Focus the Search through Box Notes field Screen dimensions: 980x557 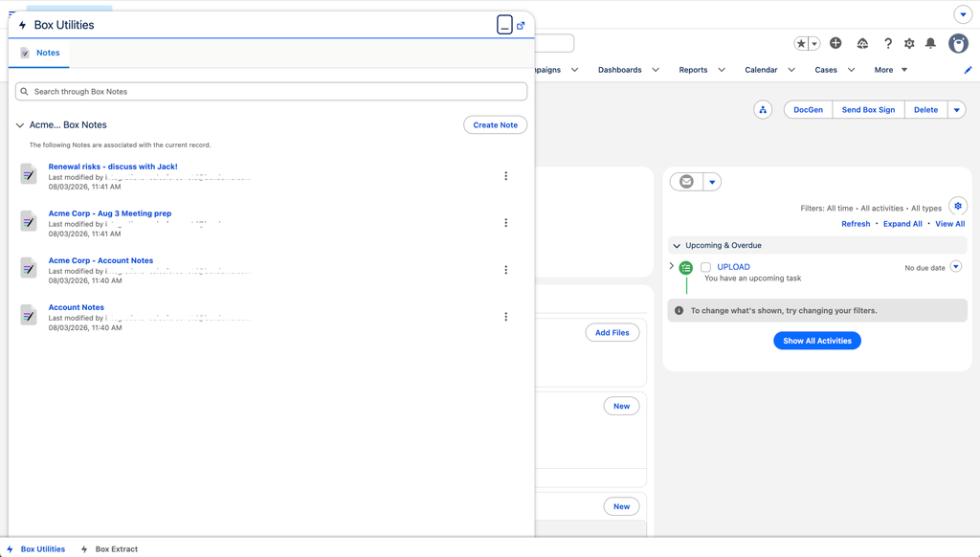pos(271,91)
